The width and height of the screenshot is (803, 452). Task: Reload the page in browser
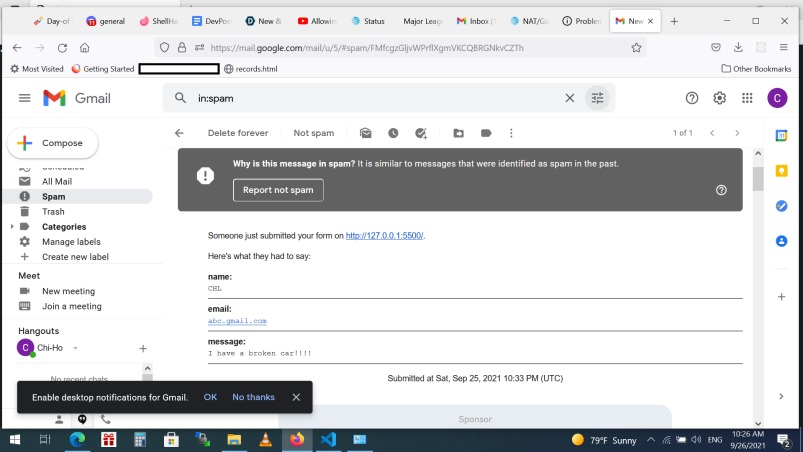[x=62, y=48]
